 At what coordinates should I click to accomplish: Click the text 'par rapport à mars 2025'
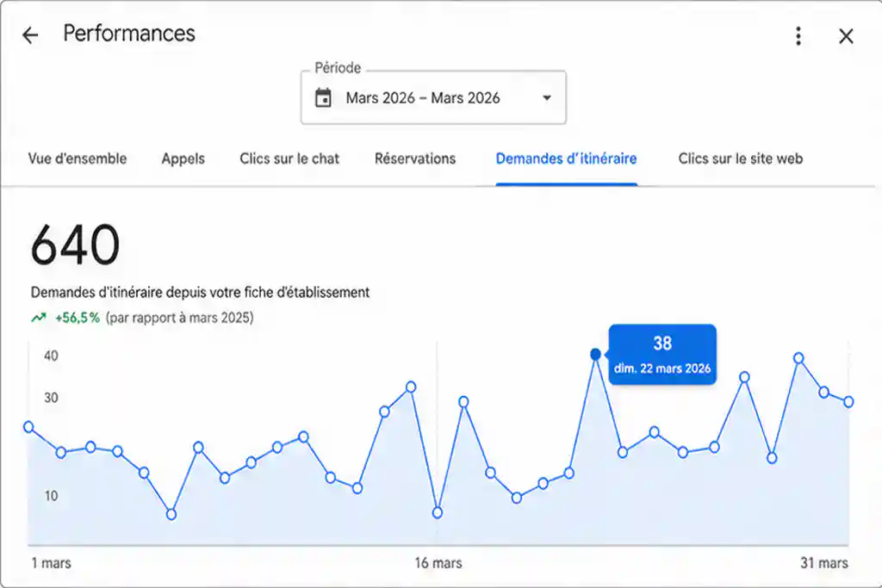click(x=179, y=318)
